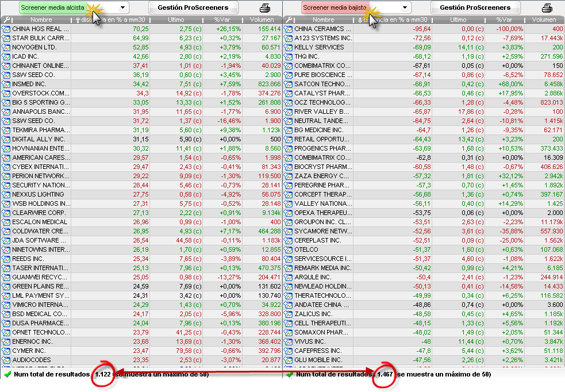Open the Screener media bajista dropdown

point(405,7)
